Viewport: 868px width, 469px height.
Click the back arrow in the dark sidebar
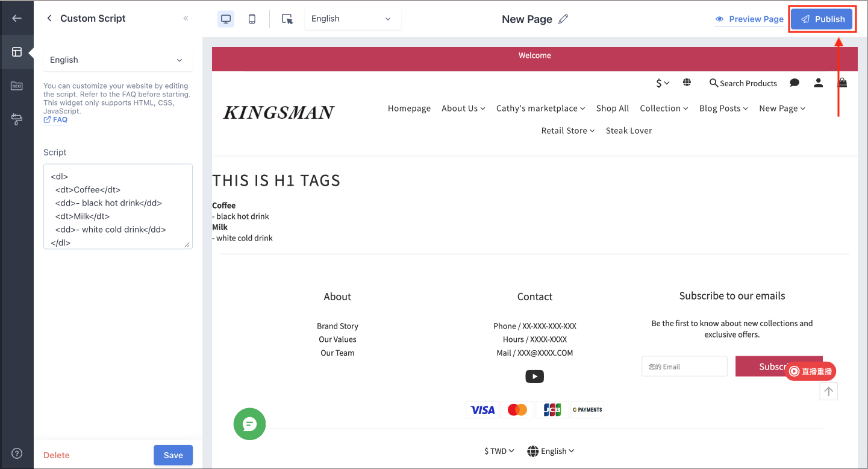click(17, 18)
